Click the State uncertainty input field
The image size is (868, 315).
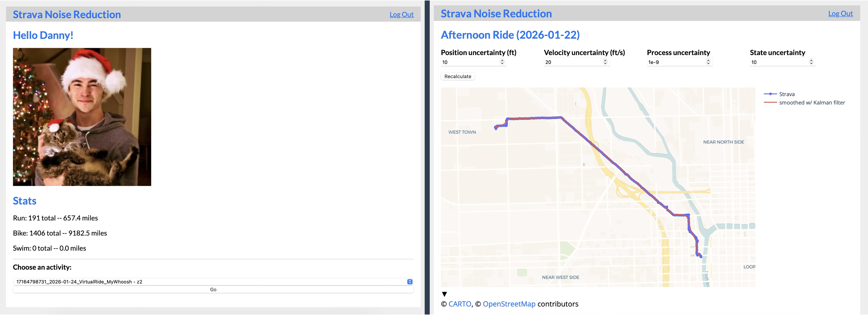click(778, 62)
